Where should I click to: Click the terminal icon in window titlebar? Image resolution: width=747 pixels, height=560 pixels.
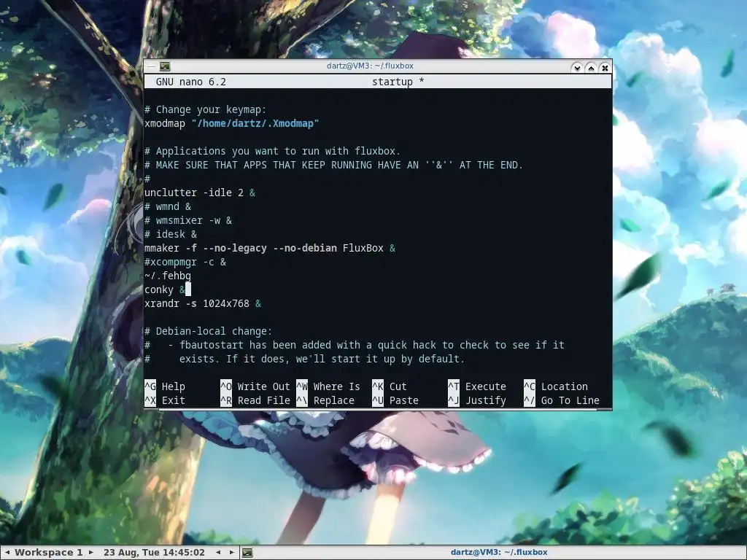pos(165,66)
